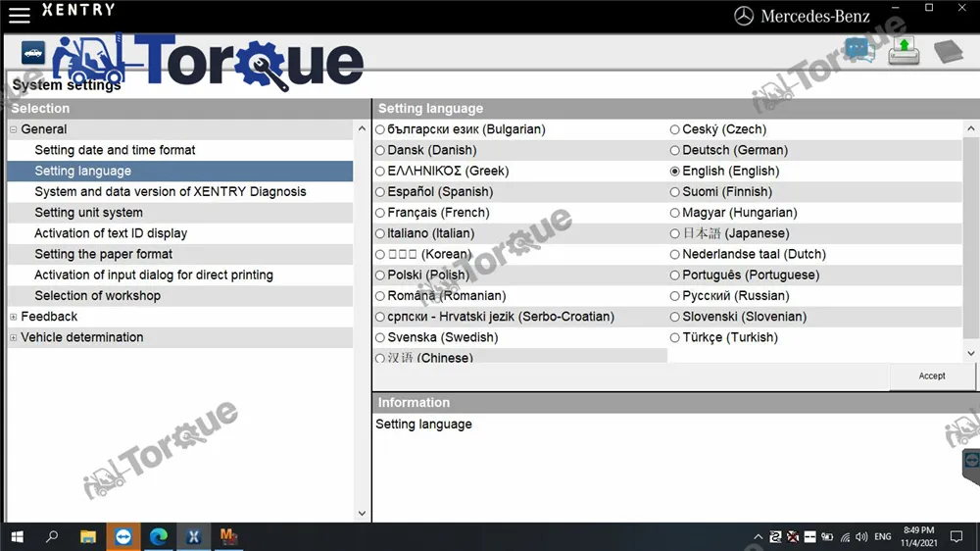The image size is (980, 551).
Task: Select Setting language tree item
Action: coord(180,171)
